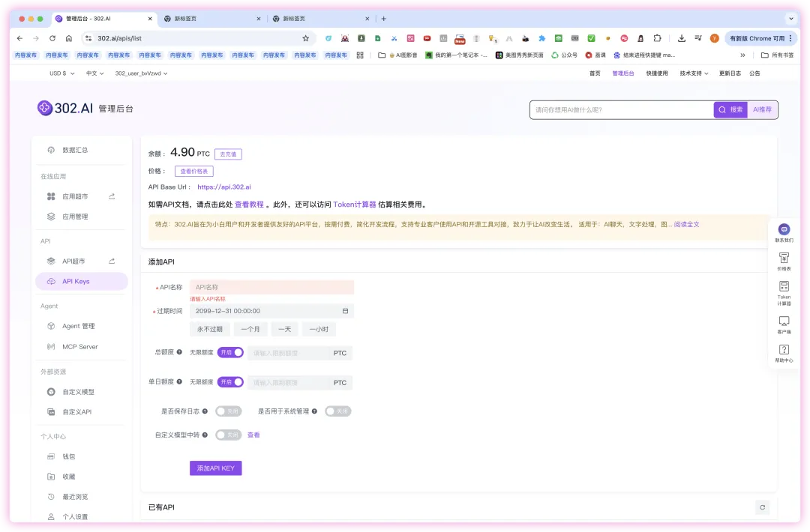
Task: Click the AI推荐 button
Action: click(762, 110)
